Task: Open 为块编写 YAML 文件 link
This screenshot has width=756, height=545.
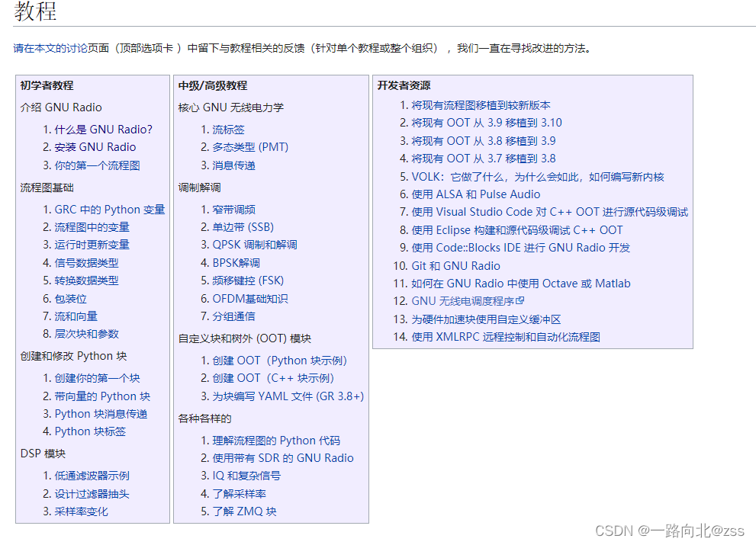Action: (288, 396)
